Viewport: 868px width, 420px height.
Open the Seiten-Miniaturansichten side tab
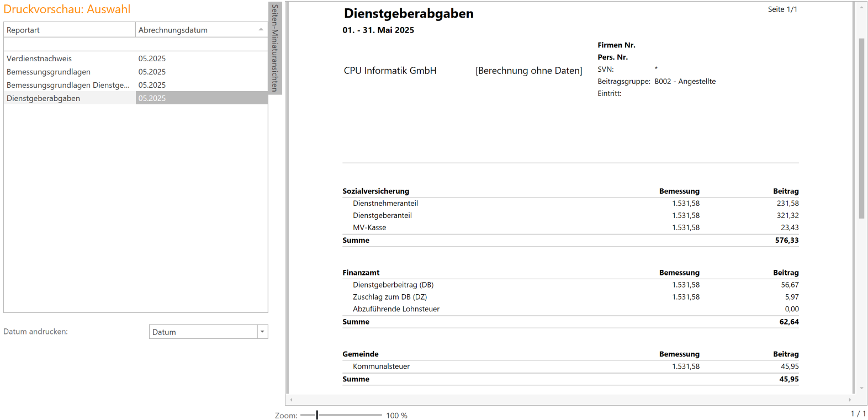(x=275, y=48)
